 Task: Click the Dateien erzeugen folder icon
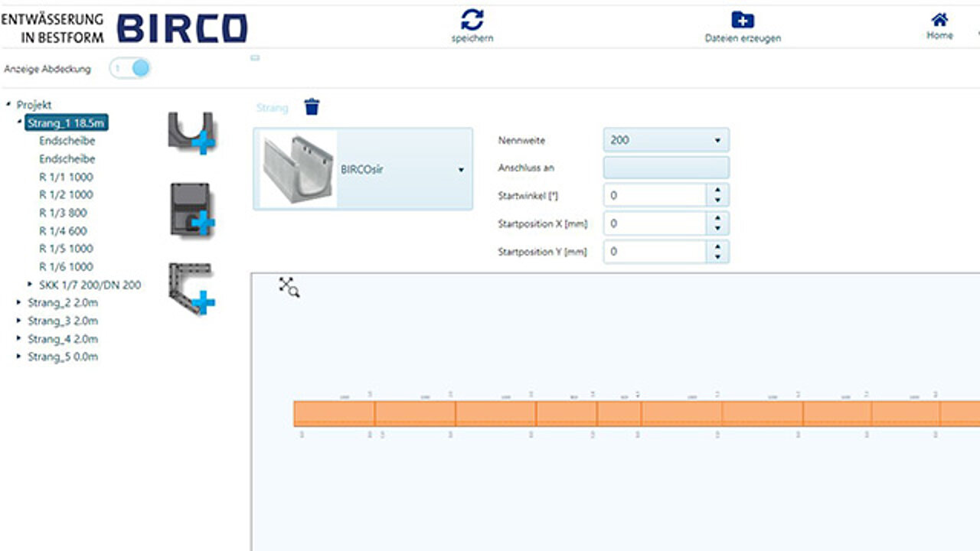(743, 20)
